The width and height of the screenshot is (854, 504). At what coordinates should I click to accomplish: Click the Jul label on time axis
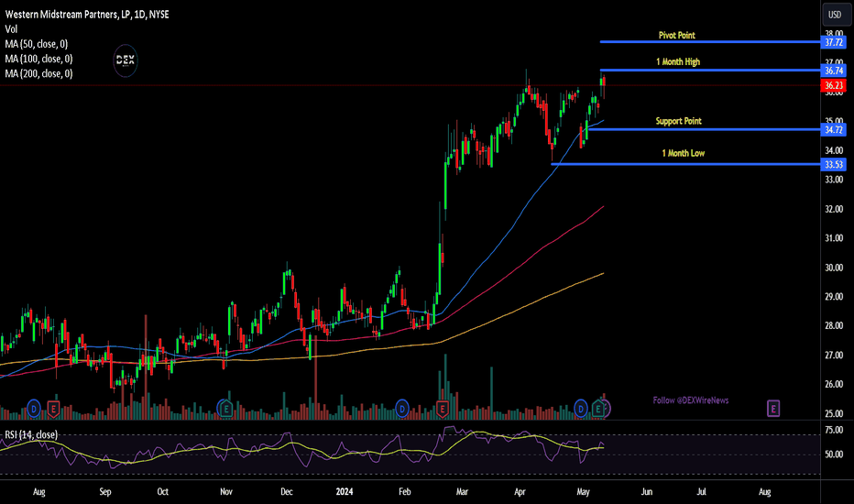tap(702, 491)
